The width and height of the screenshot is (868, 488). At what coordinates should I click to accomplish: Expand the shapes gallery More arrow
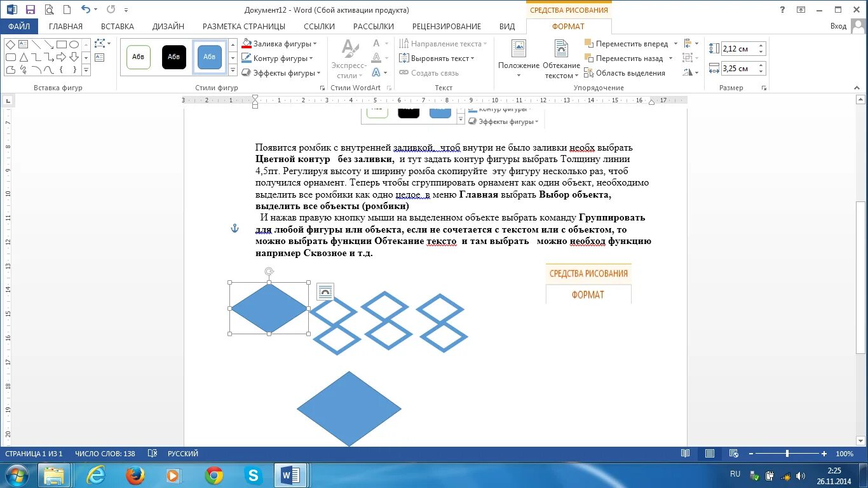point(85,70)
